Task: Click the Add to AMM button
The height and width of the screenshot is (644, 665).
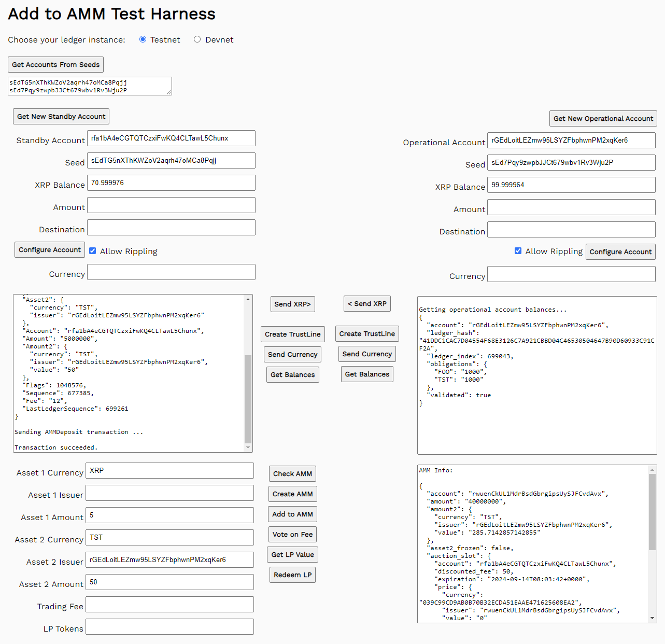Action: [x=292, y=514]
